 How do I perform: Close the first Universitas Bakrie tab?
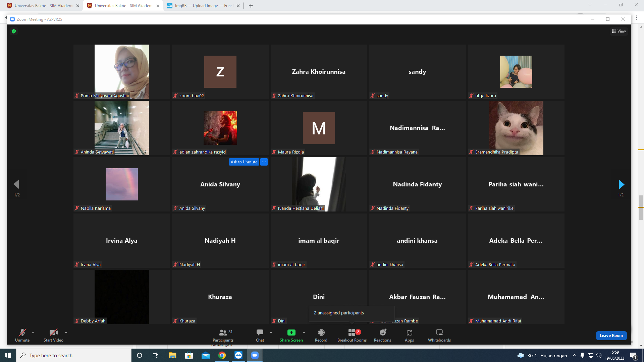78,6
